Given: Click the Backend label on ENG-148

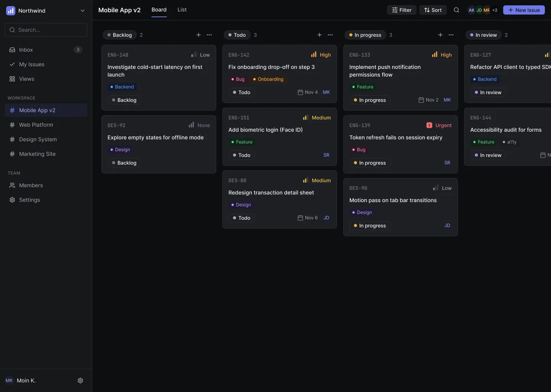Looking at the screenshot, I should (122, 87).
